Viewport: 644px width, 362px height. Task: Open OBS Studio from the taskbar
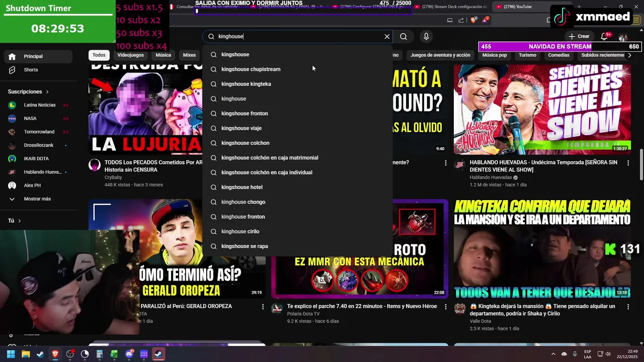(x=70, y=354)
